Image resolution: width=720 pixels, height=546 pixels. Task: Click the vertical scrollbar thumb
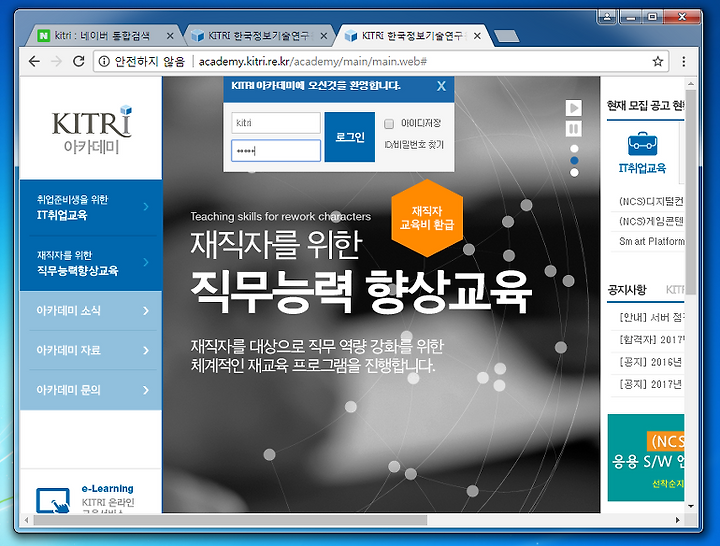click(691, 193)
